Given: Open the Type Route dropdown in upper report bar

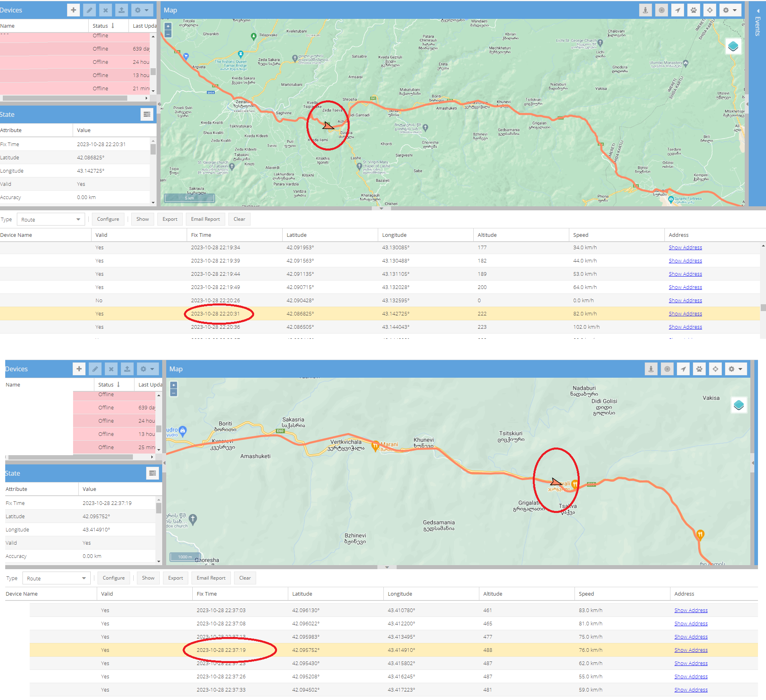Looking at the screenshot, I should 51,220.
